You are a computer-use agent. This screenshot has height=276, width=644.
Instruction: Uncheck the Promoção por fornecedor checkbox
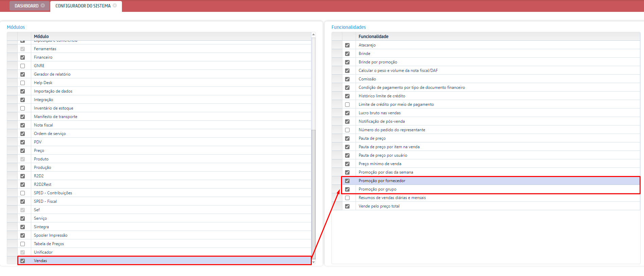click(347, 181)
